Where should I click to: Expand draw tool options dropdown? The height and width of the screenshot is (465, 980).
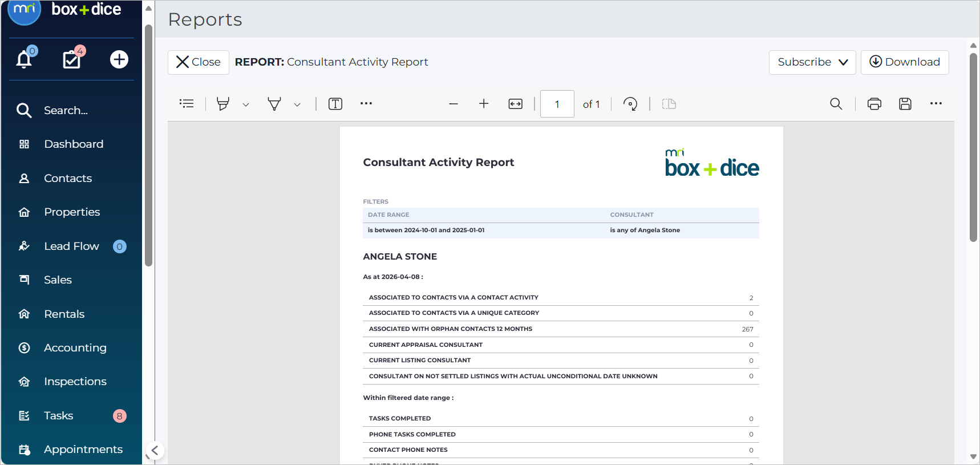coord(297,105)
